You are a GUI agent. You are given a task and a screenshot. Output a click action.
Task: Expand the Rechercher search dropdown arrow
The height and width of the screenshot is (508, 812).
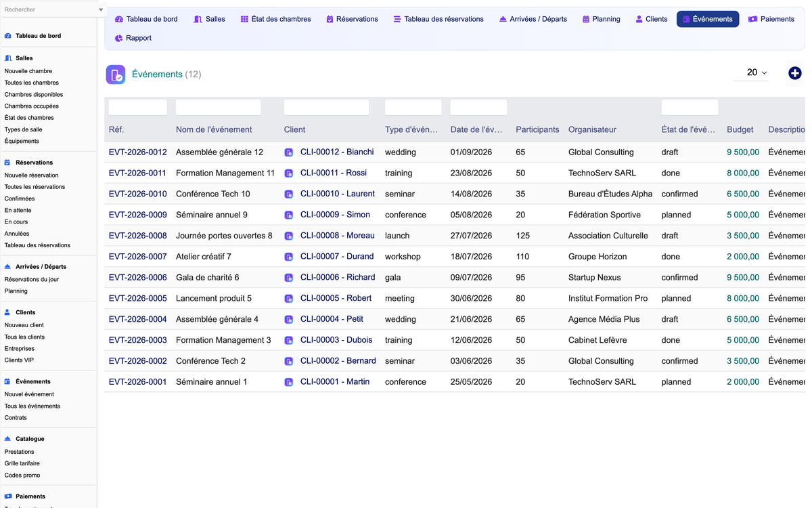click(x=101, y=9)
